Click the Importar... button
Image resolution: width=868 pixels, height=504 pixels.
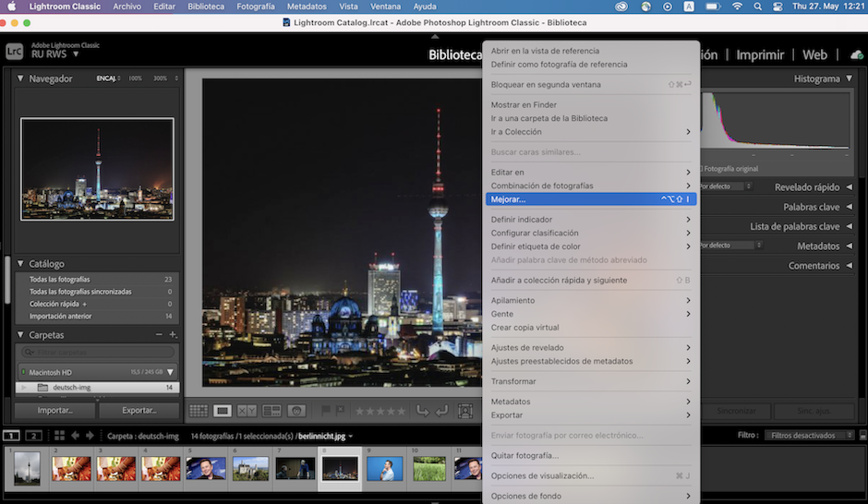tap(54, 410)
